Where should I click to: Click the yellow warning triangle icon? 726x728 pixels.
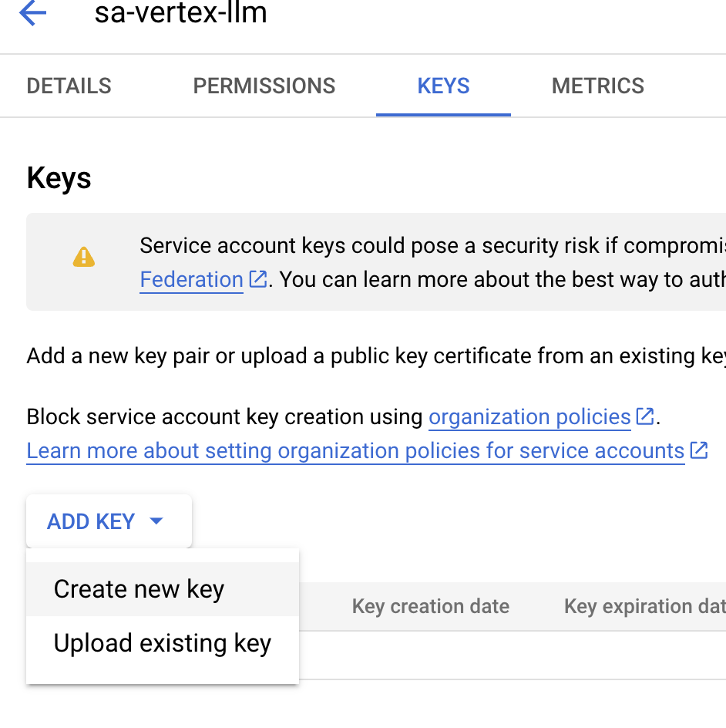84,257
